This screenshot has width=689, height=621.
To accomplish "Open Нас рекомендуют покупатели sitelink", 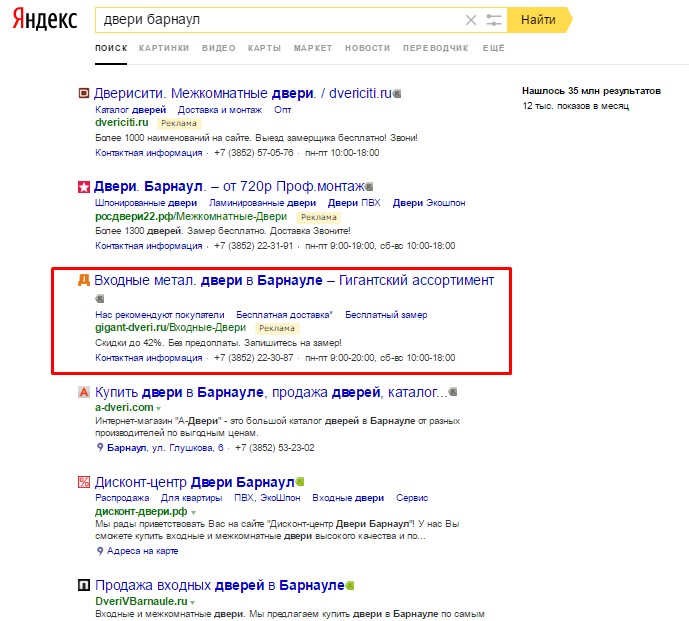I will click(160, 315).
